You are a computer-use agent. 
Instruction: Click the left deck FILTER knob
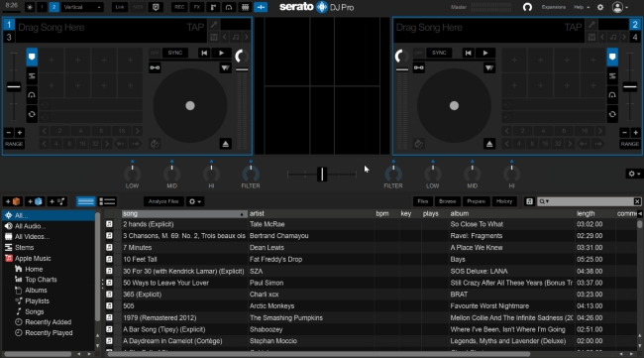[251, 174]
